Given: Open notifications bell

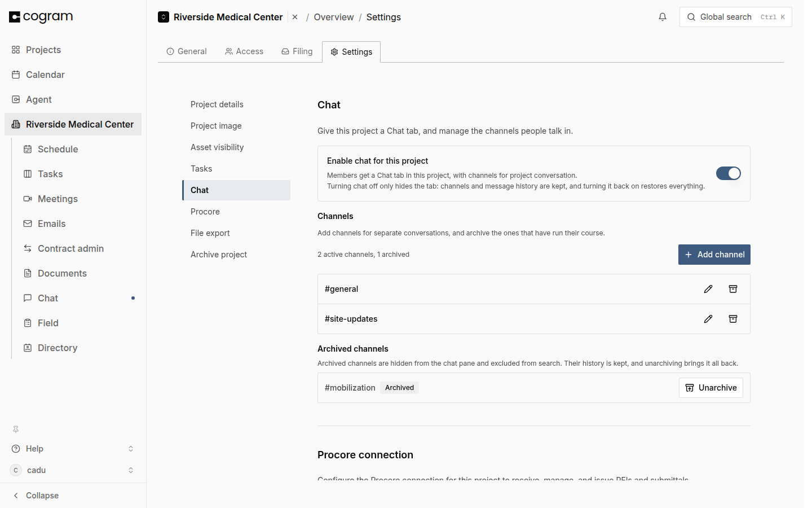Looking at the screenshot, I should click(x=663, y=17).
